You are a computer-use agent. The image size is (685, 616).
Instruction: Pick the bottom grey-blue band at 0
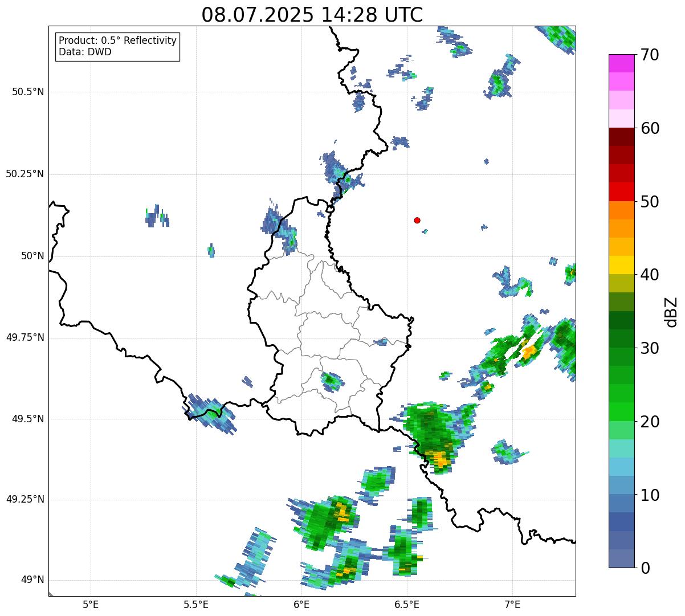621,558
